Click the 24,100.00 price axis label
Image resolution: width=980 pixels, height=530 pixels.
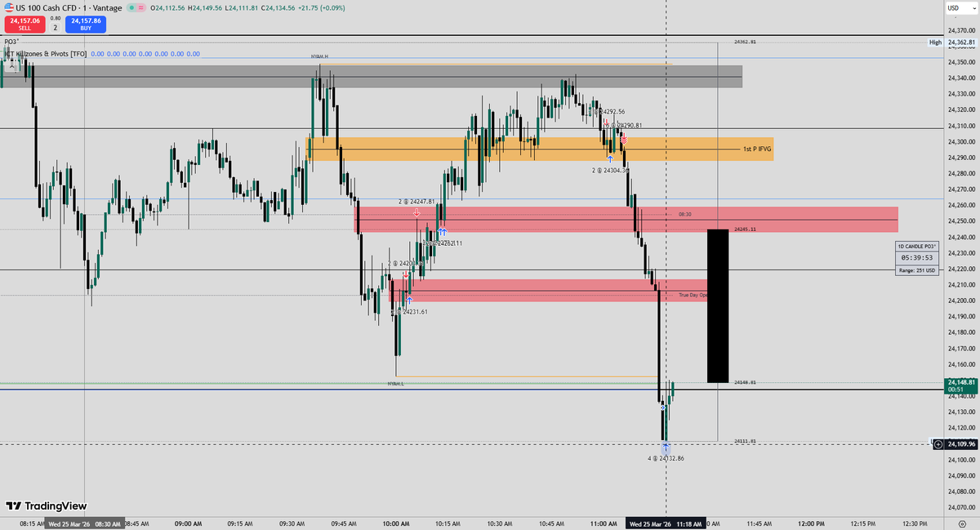(x=961, y=460)
